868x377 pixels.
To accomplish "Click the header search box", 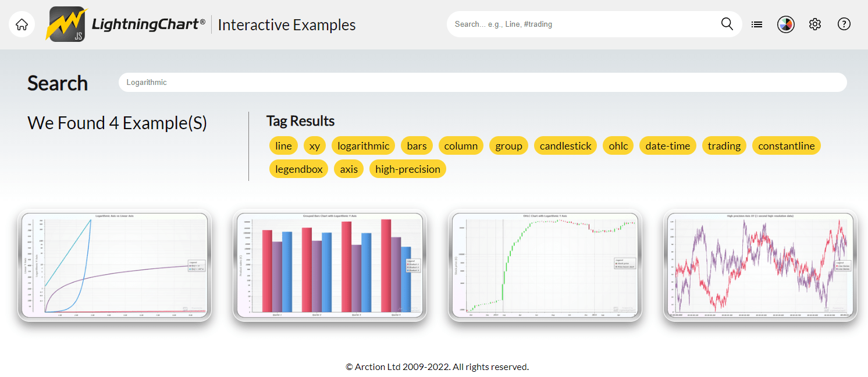I will [582, 24].
